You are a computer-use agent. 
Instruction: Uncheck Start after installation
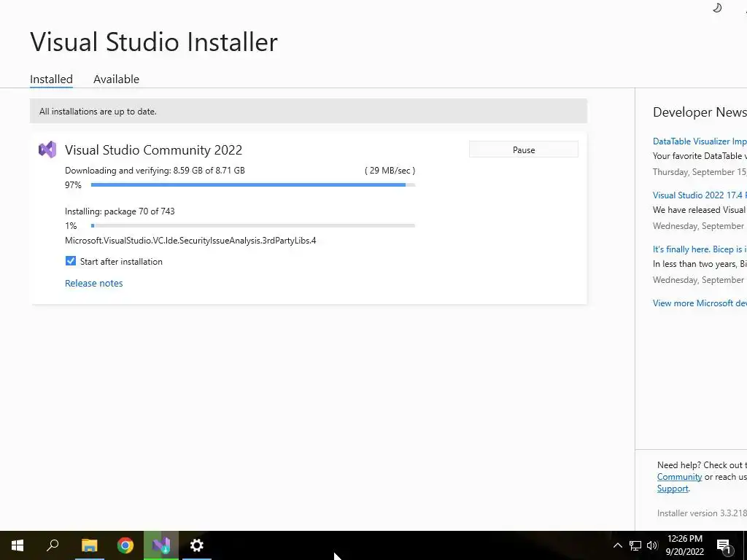pyautogui.click(x=71, y=261)
